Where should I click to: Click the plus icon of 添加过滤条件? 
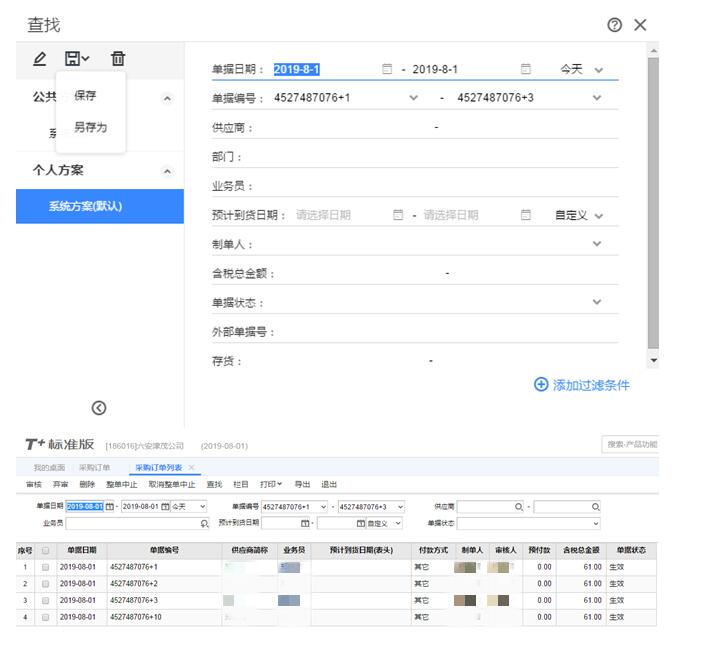[541, 384]
